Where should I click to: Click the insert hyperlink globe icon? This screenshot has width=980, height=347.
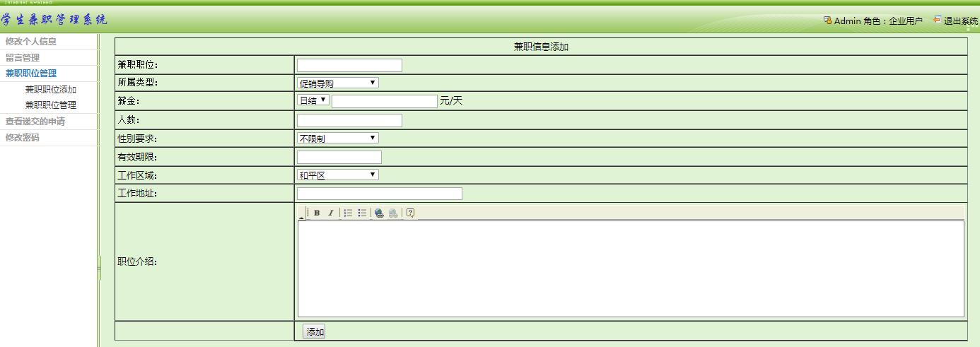coord(379,213)
